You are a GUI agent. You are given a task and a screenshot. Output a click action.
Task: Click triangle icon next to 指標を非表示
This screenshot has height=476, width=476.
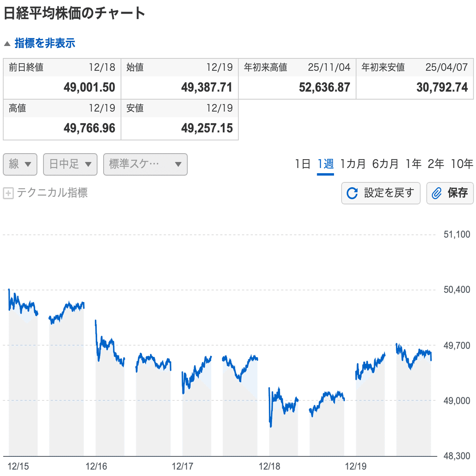click(7, 44)
